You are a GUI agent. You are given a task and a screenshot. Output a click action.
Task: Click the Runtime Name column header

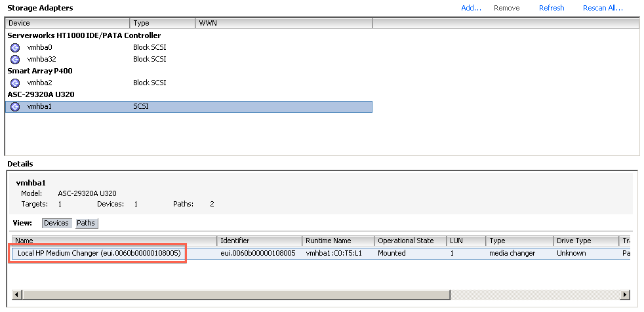coord(338,241)
